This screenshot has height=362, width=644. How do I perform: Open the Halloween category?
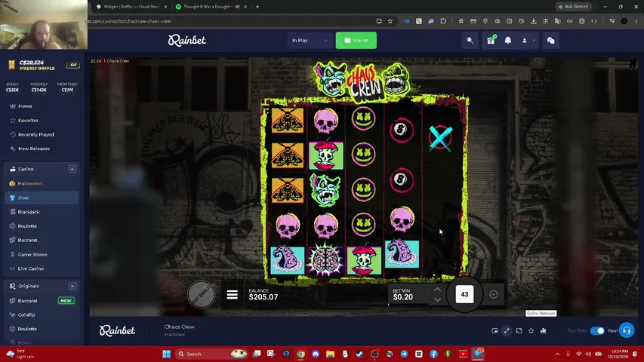tap(30, 183)
